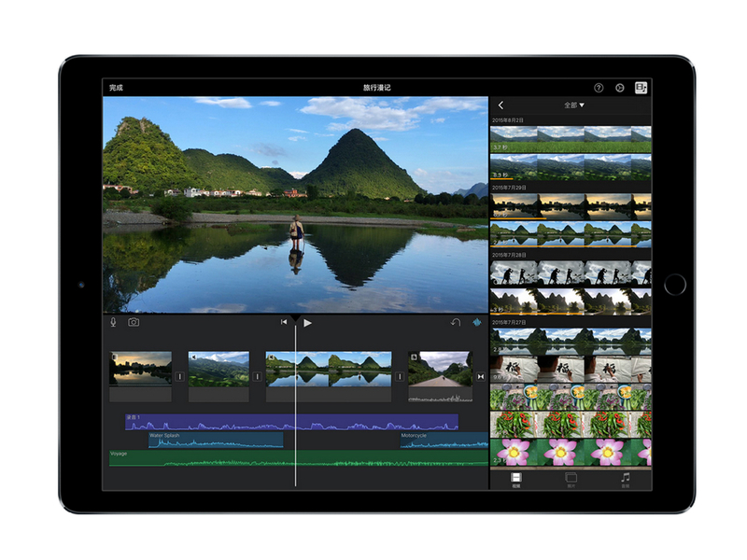Select blue mountain reflection library clip
The height and width of the screenshot is (560, 747).
click(571, 234)
